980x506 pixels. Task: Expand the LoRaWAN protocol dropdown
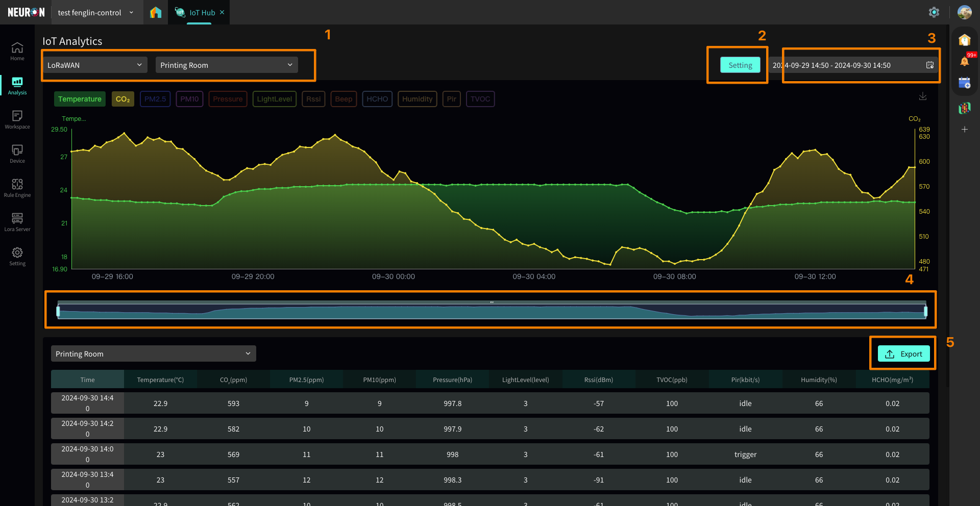click(95, 65)
